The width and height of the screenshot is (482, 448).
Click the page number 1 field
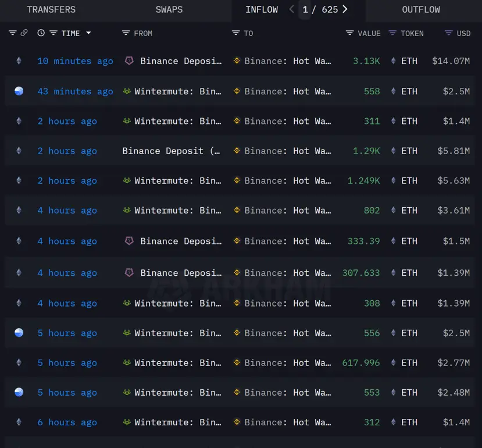click(x=305, y=9)
